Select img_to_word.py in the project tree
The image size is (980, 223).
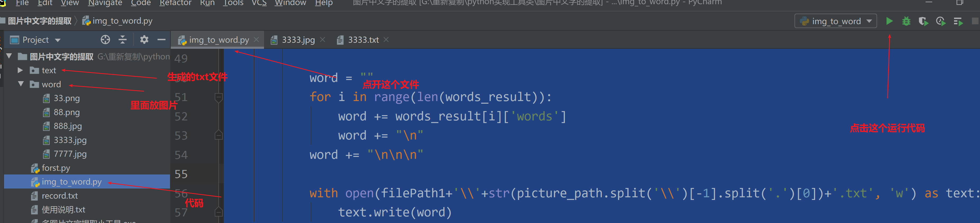pos(87,182)
